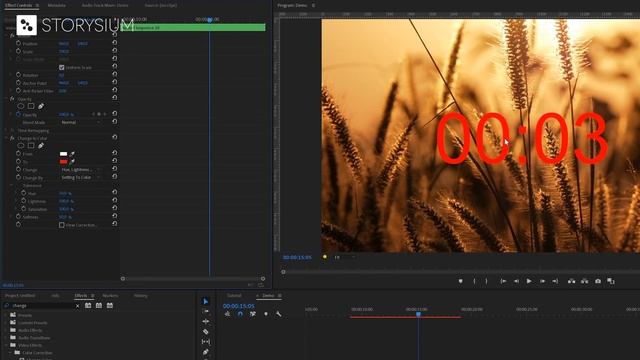The image size is (640, 360).
Task: Toggle Rotation animation stopwatch
Action: click(x=18, y=75)
